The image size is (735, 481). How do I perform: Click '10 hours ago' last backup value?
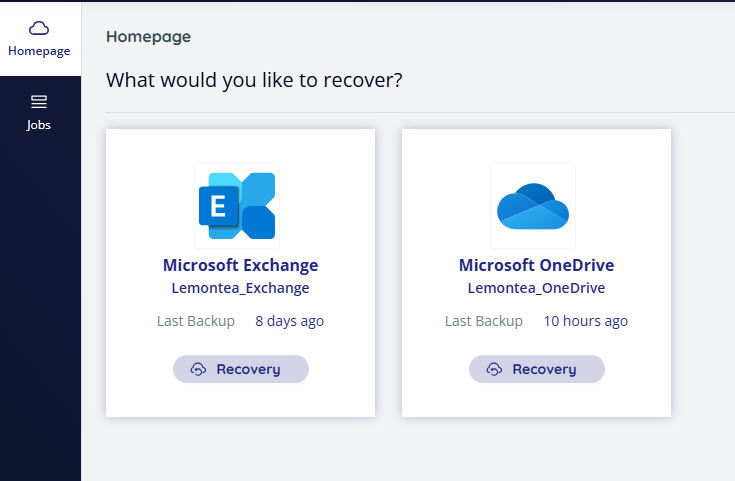point(585,321)
